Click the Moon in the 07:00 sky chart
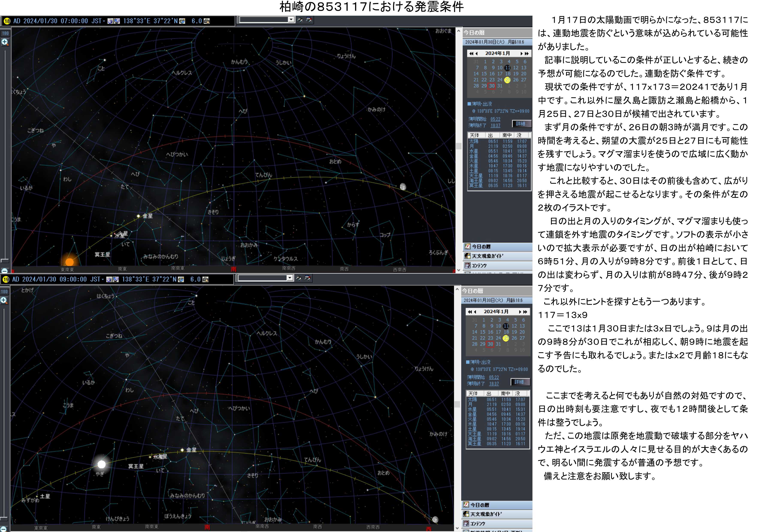 [x=403, y=187]
